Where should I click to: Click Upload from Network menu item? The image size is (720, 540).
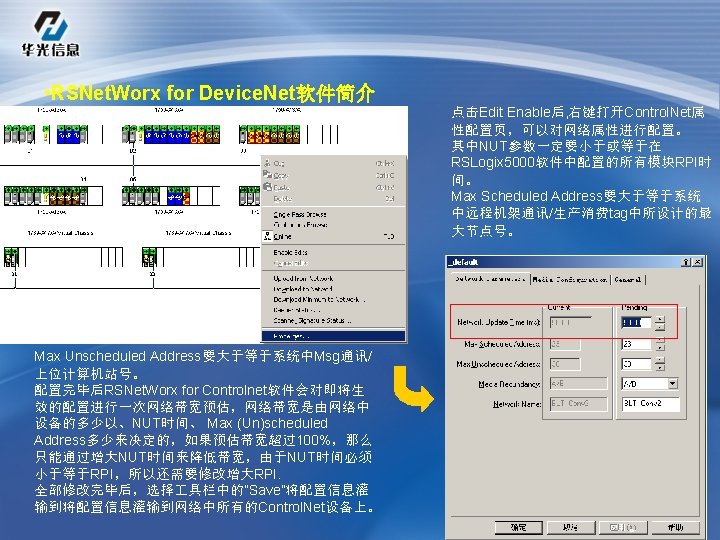click(333, 279)
